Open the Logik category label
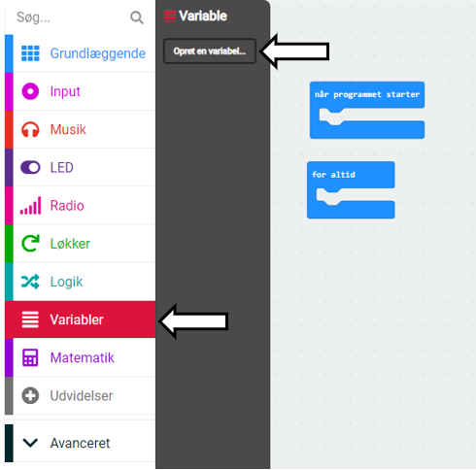The image size is (476, 470). tap(66, 282)
